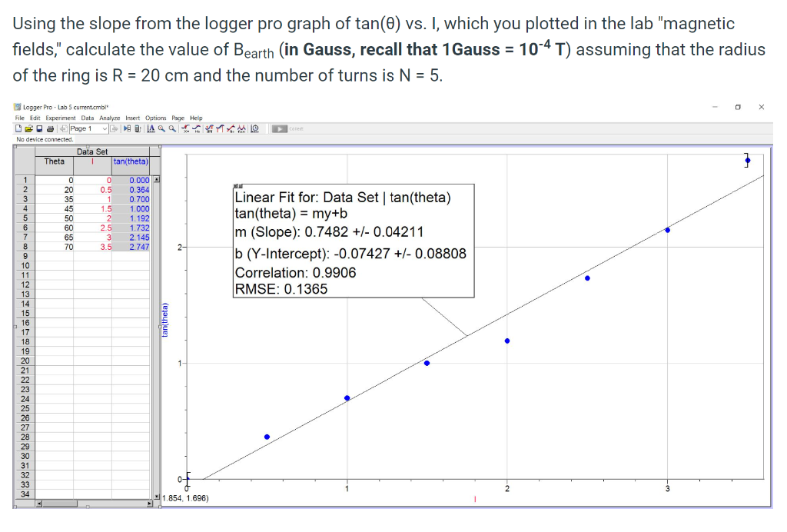The image size is (787, 532).
Task: Show Statistics for the data set
Action: point(208,128)
